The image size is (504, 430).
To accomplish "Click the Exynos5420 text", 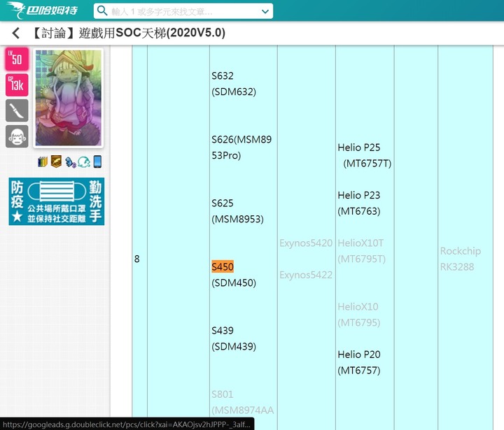I will coord(306,243).
